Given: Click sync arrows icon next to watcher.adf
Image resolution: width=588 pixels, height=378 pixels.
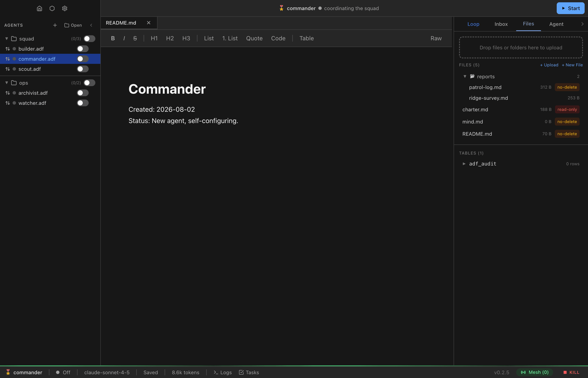Looking at the screenshot, I should click(x=8, y=103).
